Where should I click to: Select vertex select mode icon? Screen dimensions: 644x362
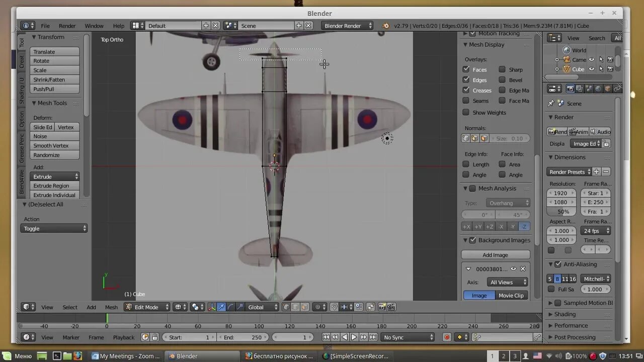286,307
